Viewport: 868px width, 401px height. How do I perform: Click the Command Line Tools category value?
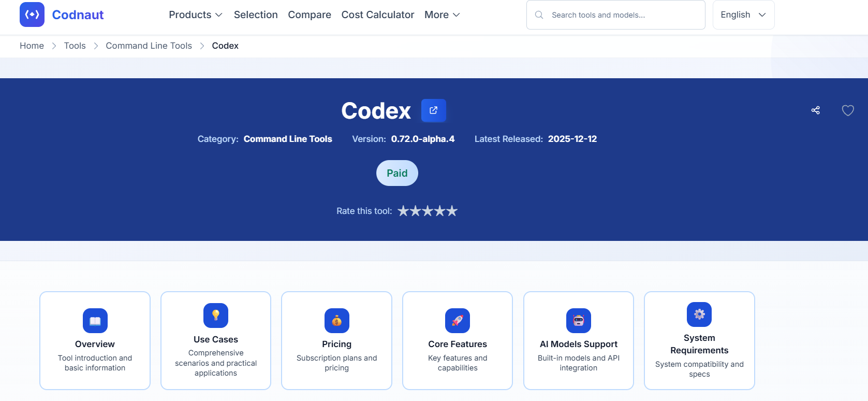tap(288, 139)
